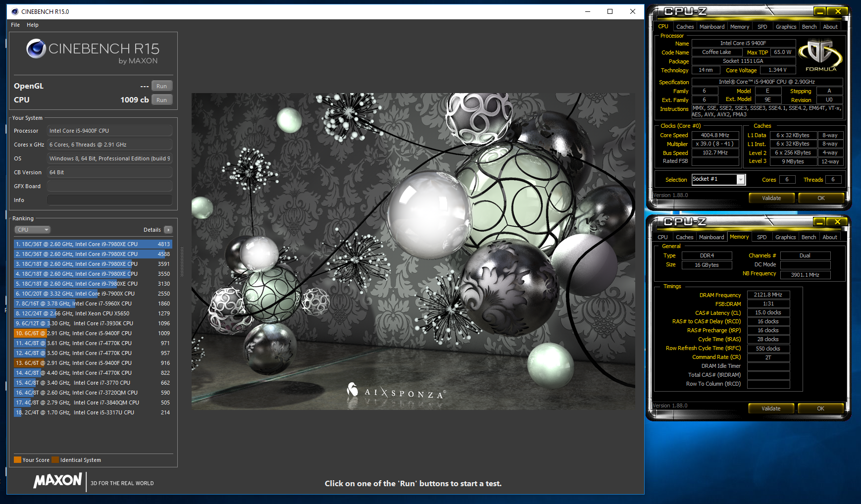Open the File menu in Cinebench
861x504 pixels.
(x=15, y=25)
